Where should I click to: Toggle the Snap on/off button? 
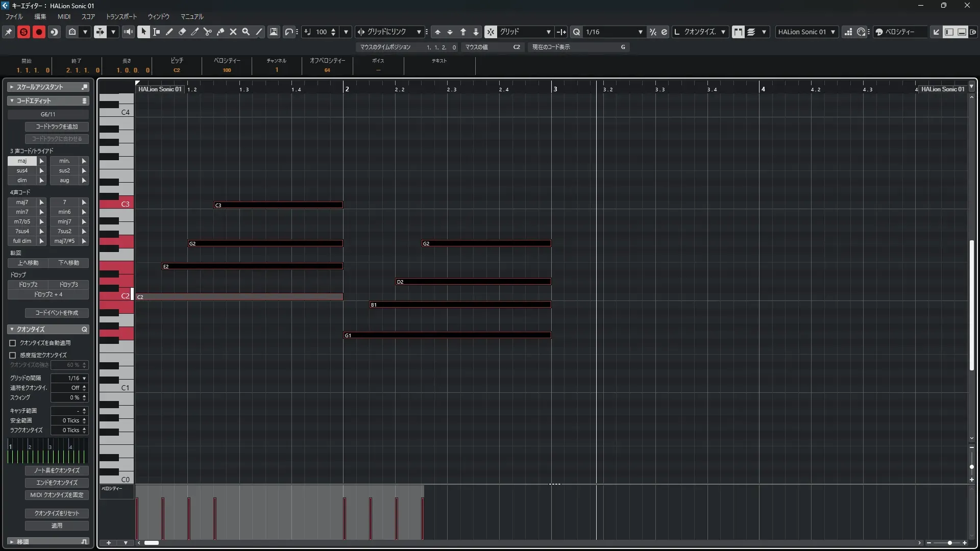pyautogui.click(x=491, y=32)
